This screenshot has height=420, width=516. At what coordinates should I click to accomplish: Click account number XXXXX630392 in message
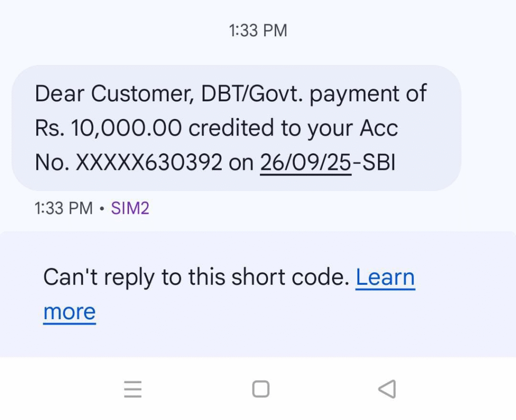(149, 162)
